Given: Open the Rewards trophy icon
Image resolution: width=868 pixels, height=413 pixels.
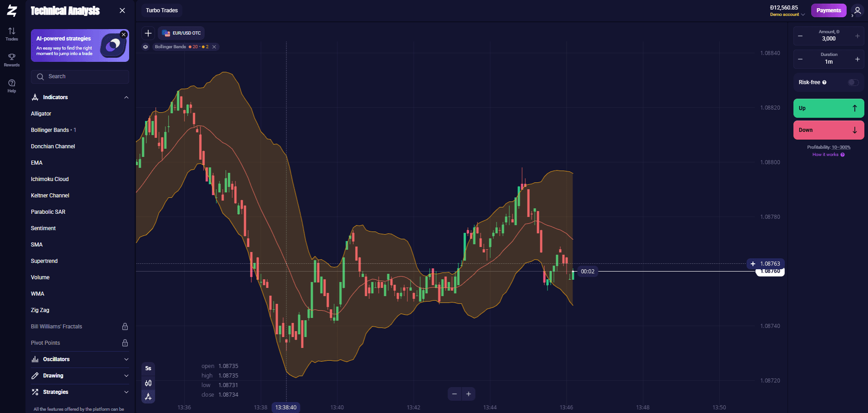Looking at the screenshot, I should coord(12,60).
